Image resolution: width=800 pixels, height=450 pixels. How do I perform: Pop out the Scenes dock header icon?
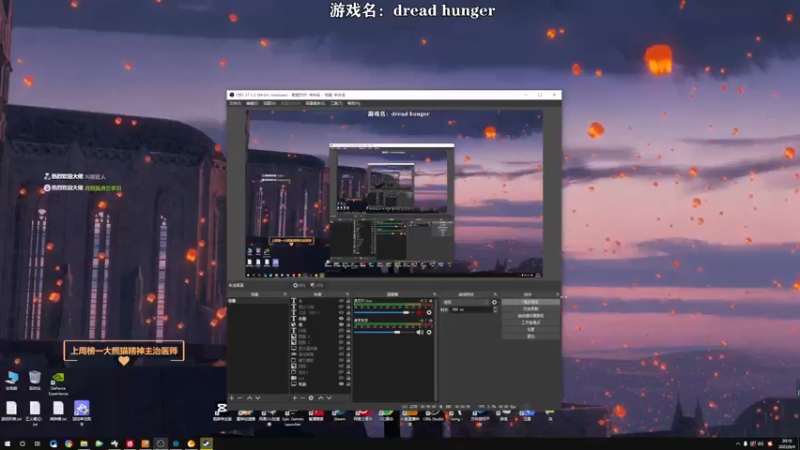tap(285, 294)
